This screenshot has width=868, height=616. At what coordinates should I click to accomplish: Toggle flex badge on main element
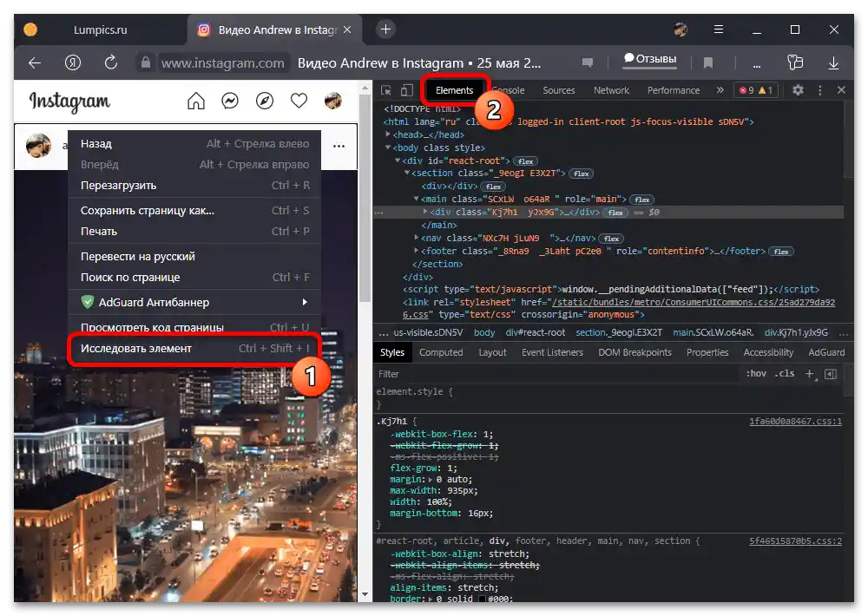click(x=641, y=200)
